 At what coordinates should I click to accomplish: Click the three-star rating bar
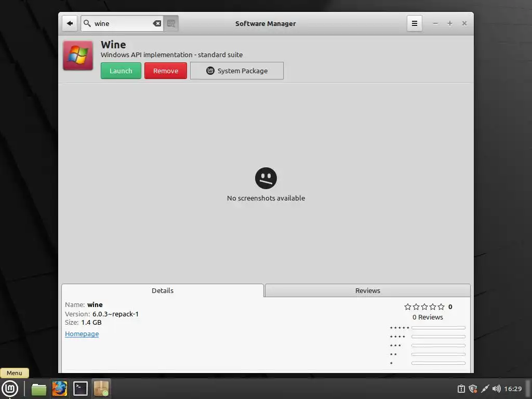(x=438, y=345)
